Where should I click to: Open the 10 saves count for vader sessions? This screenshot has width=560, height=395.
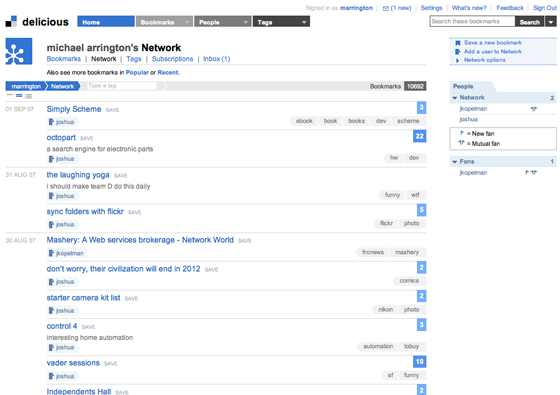coord(419,361)
